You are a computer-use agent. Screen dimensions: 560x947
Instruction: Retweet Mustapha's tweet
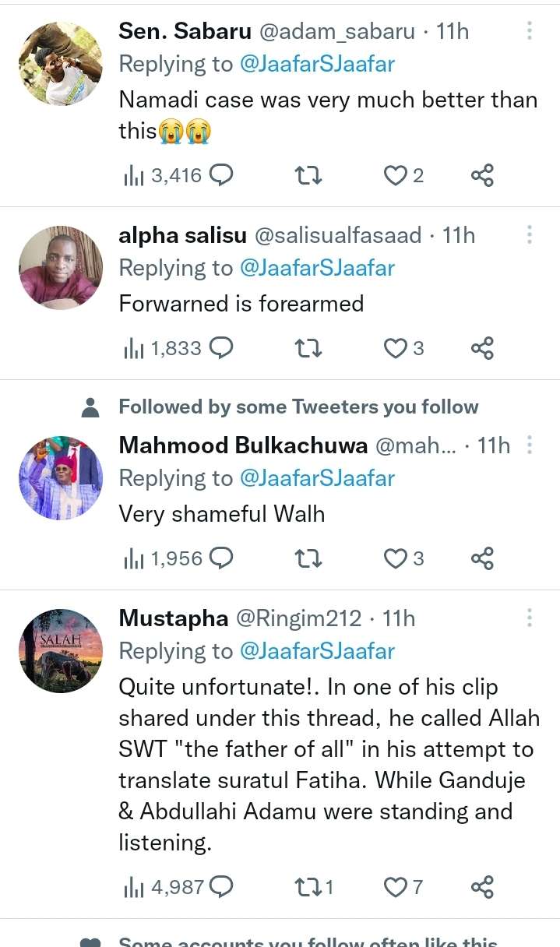[308, 887]
